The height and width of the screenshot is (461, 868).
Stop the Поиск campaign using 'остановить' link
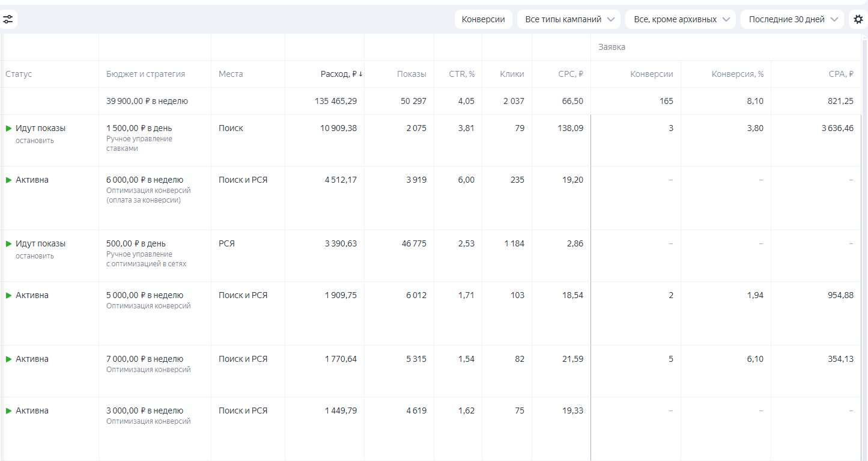point(35,141)
